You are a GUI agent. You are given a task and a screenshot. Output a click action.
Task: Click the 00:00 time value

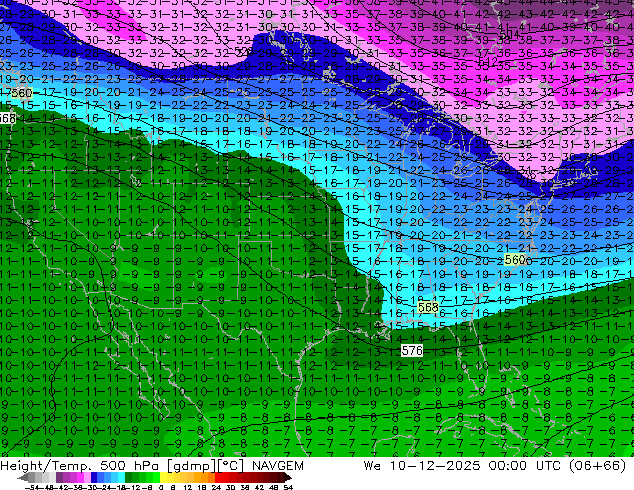(x=507, y=466)
